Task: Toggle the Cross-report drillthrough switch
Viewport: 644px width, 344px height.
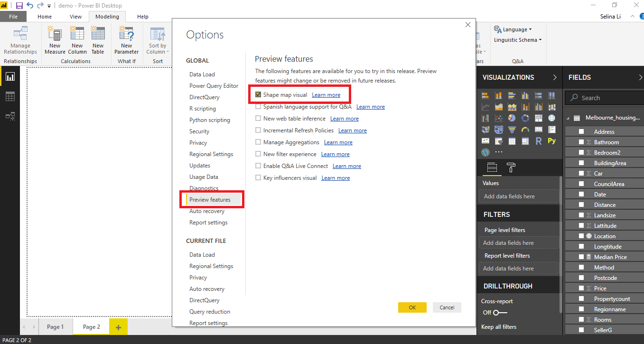Action: point(495,312)
